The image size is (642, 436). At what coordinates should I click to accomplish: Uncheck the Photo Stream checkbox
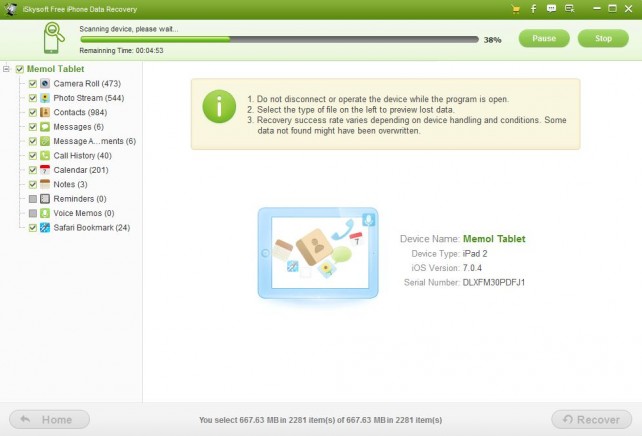pyautogui.click(x=33, y=98)
